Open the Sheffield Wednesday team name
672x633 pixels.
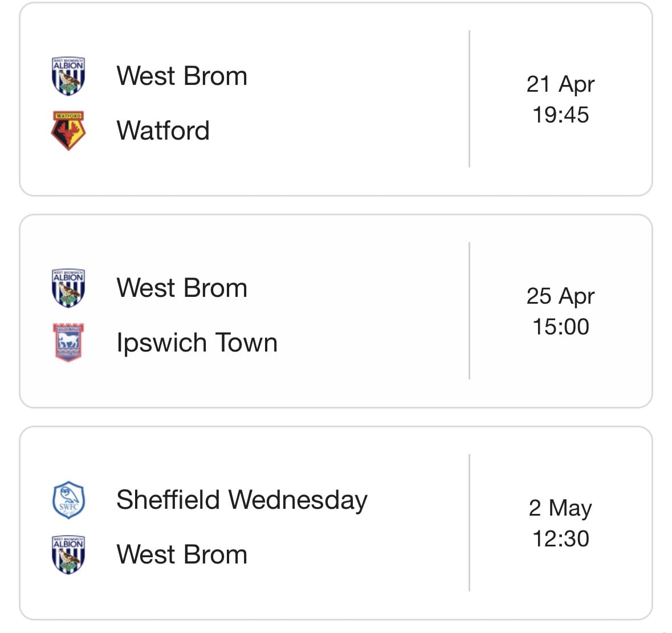point(242,500)
